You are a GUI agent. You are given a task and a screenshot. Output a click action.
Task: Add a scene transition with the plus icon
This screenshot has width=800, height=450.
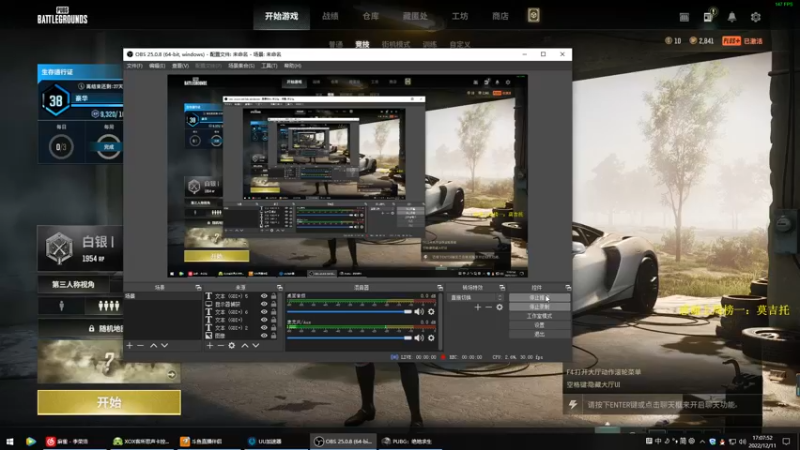pos(478,307)
